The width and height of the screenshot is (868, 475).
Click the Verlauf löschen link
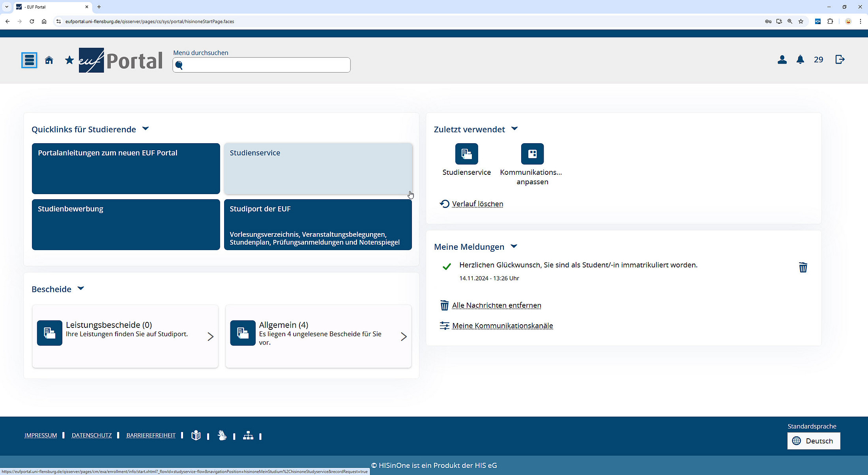click(477, 204)
